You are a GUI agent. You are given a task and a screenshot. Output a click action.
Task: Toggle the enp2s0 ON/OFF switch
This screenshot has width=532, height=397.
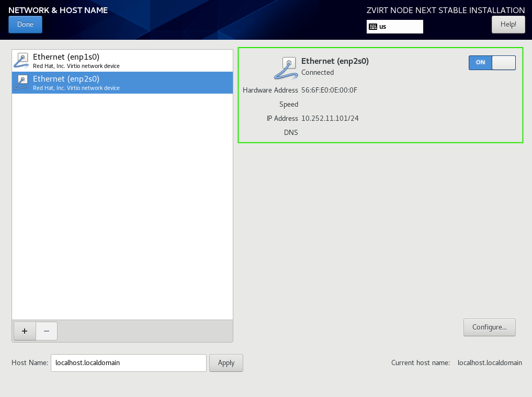pyautogui.click(x=492, y=62)
